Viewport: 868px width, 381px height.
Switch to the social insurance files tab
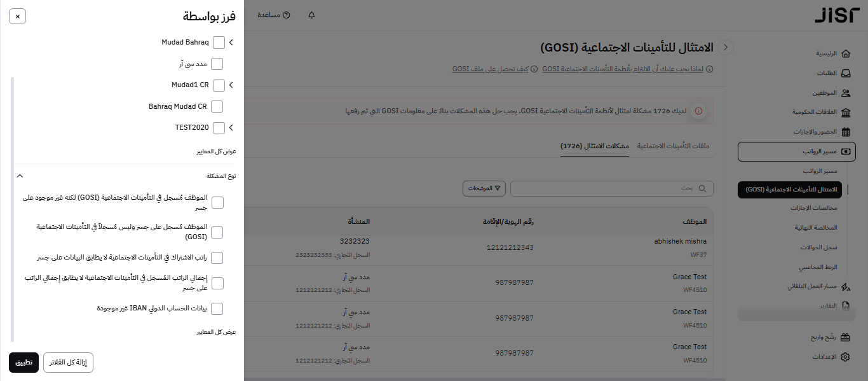click(673, 146)
